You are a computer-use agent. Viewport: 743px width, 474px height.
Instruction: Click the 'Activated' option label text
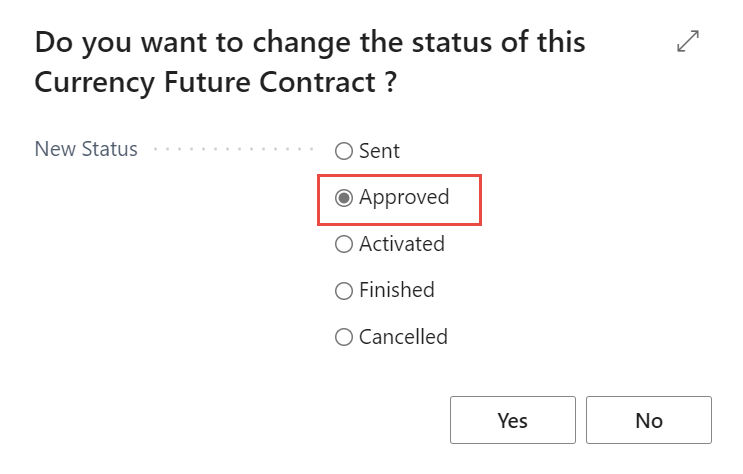pos(402,244)
